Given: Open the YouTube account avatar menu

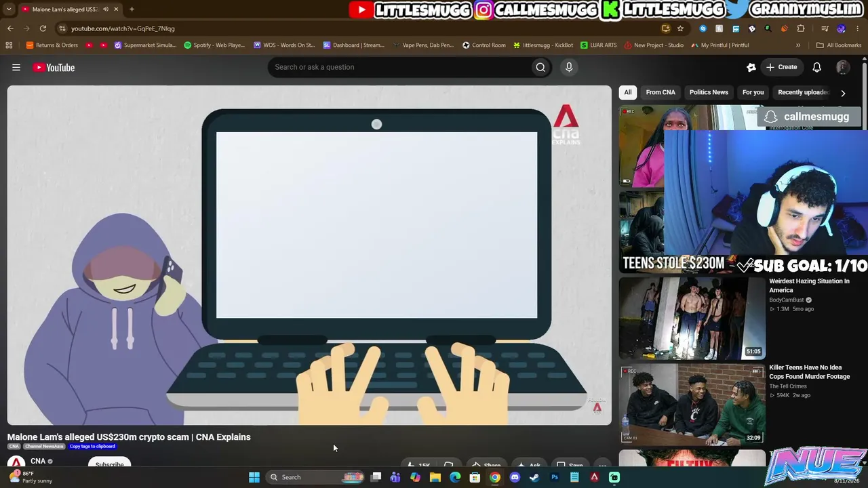Looking at the screenshot, I should [843, 67].
